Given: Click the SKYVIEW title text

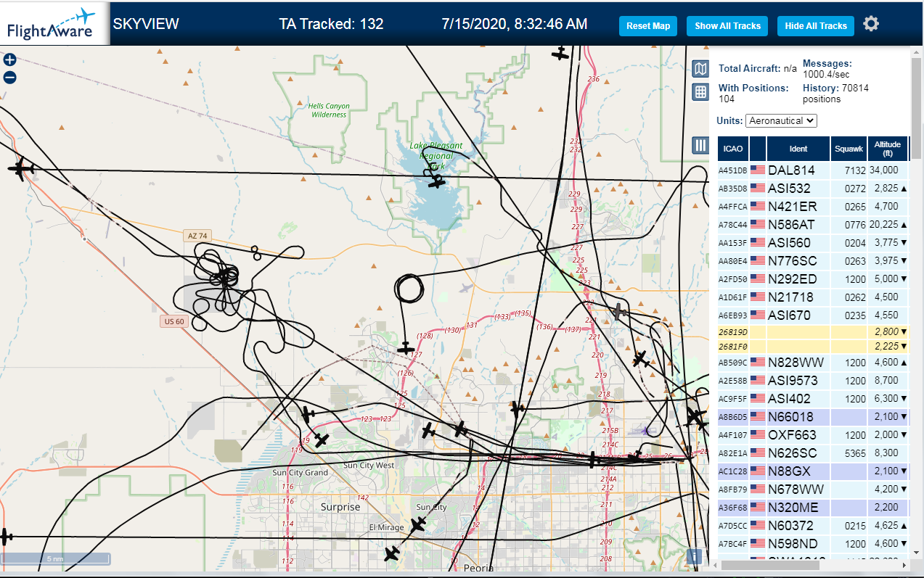Looking at the screenshot, I should (x=146, y=24).
